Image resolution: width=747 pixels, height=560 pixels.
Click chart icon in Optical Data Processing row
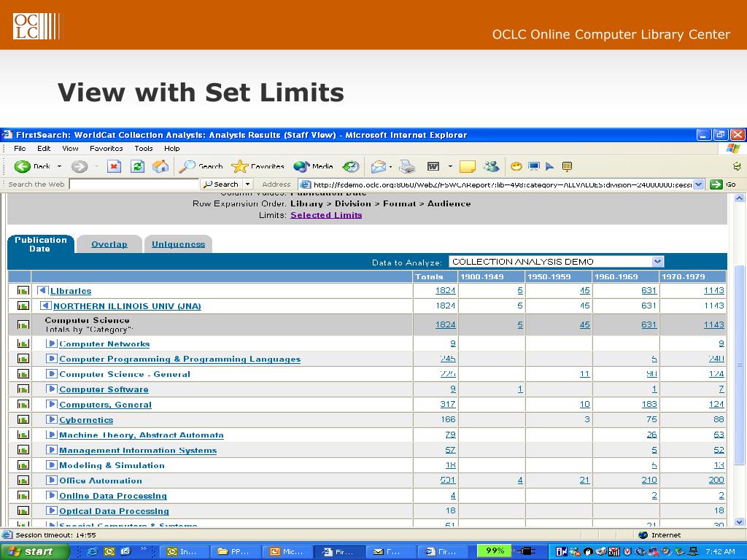coord(23,511)
